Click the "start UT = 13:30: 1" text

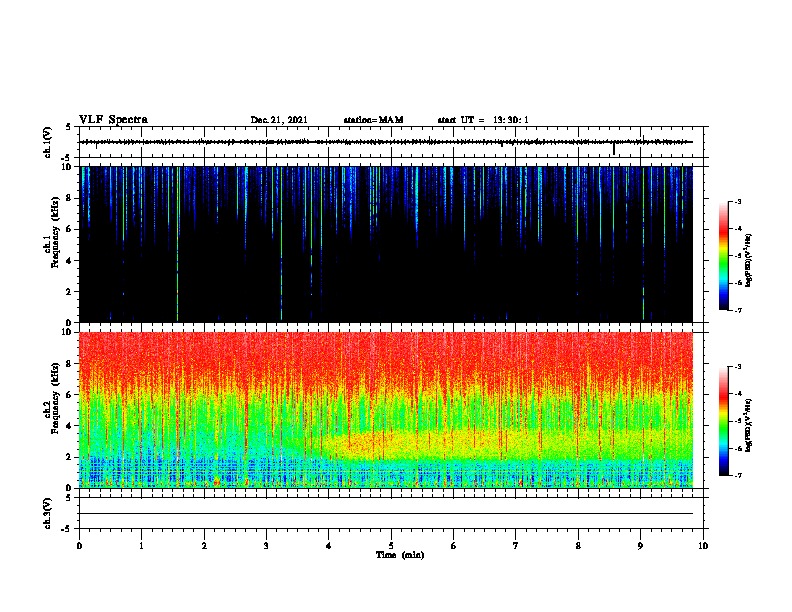(x=483, y=120)
